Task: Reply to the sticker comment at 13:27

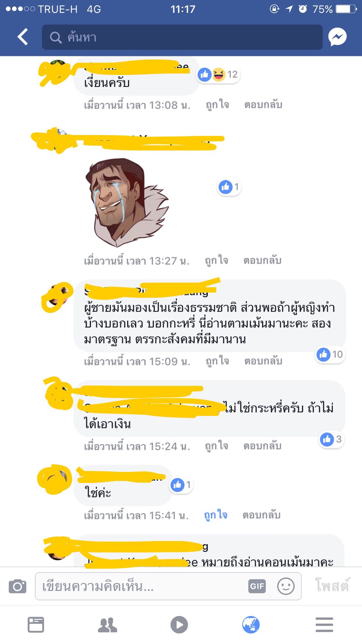Action: [262, 260]
